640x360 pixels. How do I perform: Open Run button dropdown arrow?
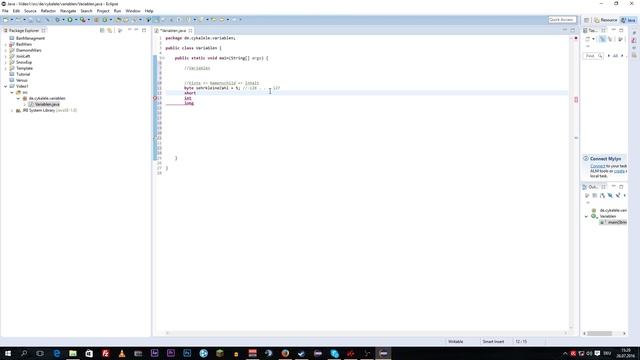click(x=76, y=20)
